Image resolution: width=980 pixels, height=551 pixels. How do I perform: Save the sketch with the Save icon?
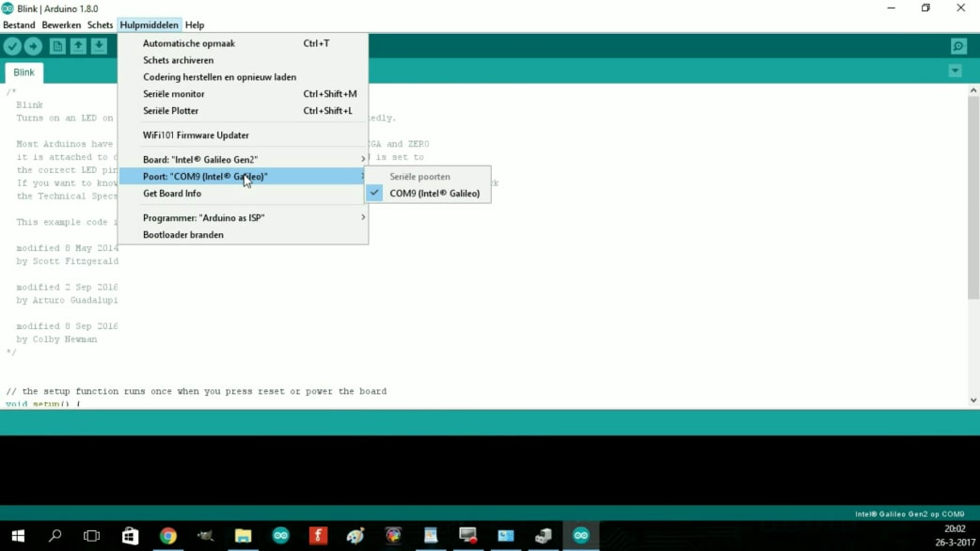[99, 46]
